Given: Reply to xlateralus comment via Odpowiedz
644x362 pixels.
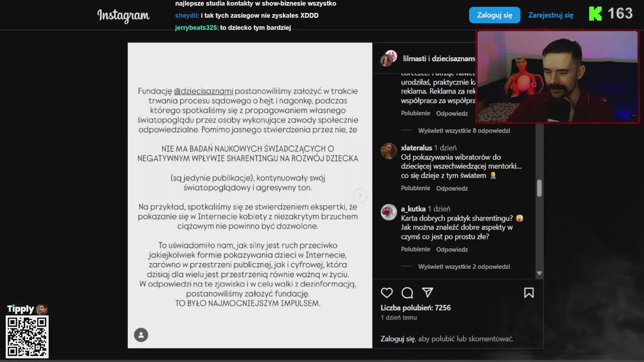Looking at the screenshot, I should 452,189.
